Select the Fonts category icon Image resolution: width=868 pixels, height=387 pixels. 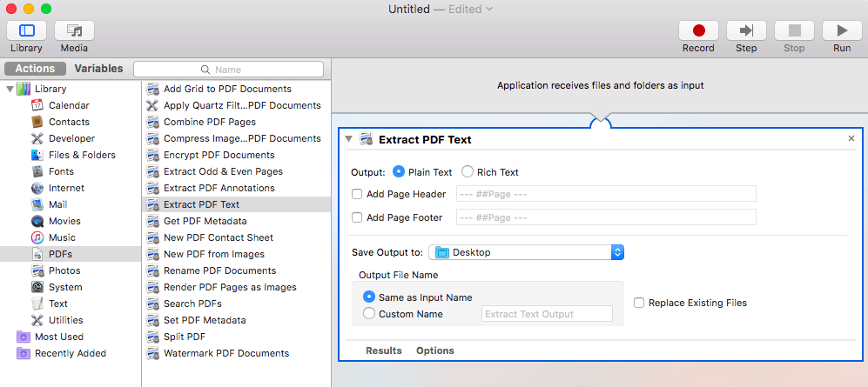click(x=37, y=171)
